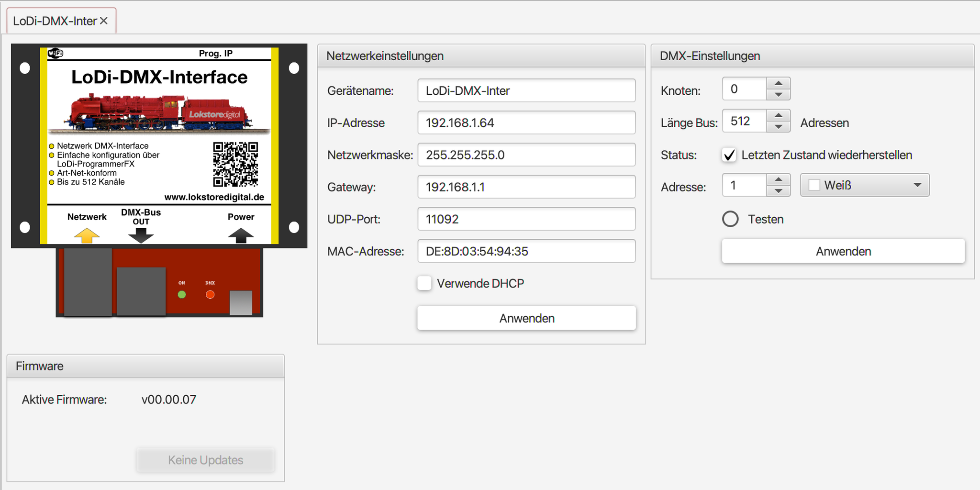Click the MAC-Adresse field

pyautogui.click(x=526, y=251)
